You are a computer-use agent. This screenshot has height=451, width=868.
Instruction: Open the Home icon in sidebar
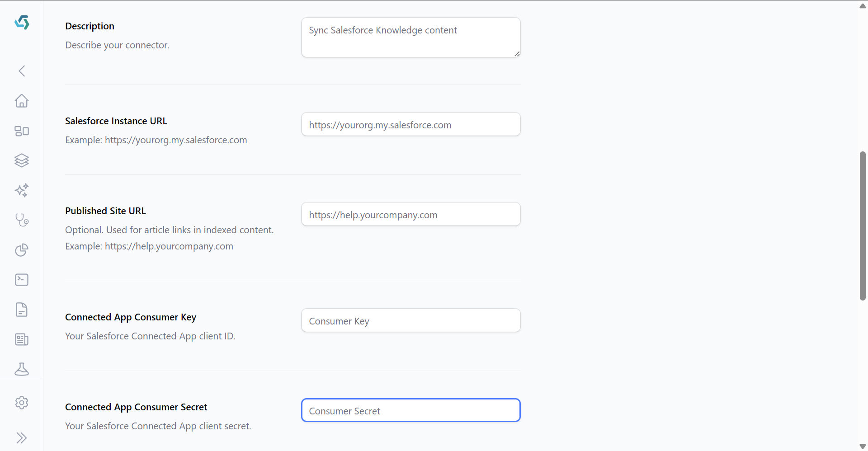[x=22, y=101]
